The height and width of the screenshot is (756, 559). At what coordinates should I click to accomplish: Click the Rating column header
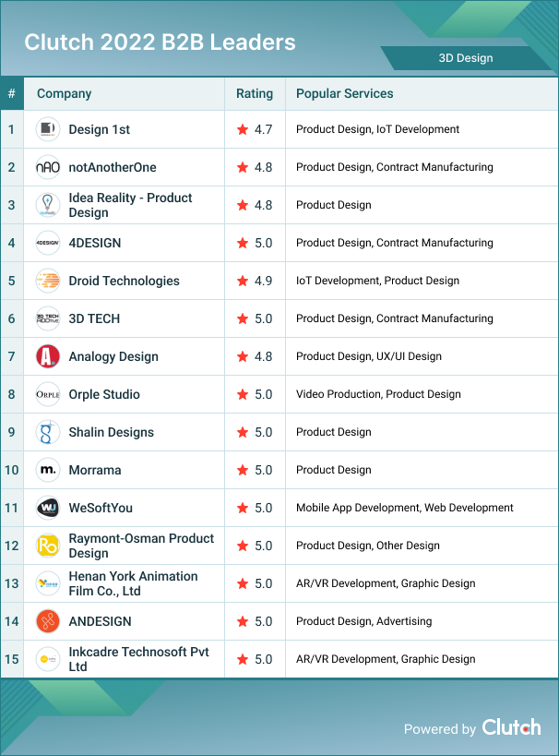coord(255,93)
